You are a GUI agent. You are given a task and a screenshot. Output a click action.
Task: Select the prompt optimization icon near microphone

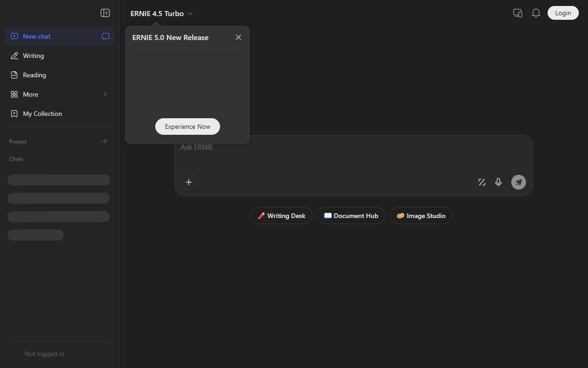(x=481, y=182)
